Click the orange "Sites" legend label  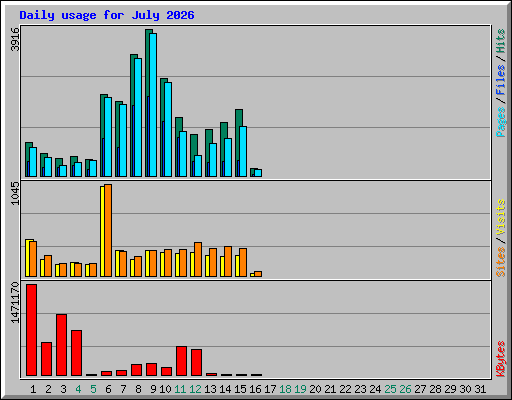(x=500, y=262)
